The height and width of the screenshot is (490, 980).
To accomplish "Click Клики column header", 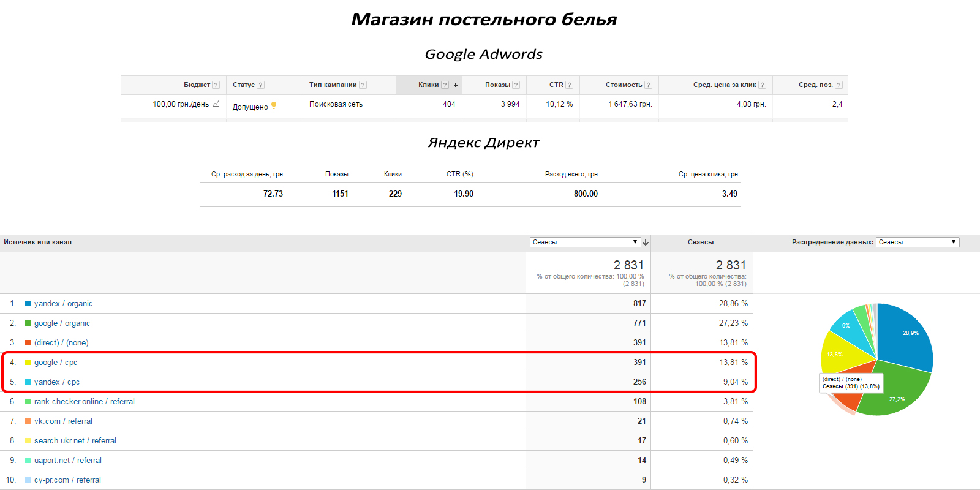I will click(428, 85).
